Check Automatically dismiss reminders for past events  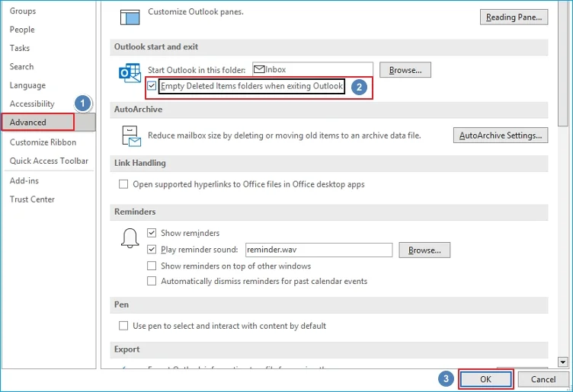(152, 282)
